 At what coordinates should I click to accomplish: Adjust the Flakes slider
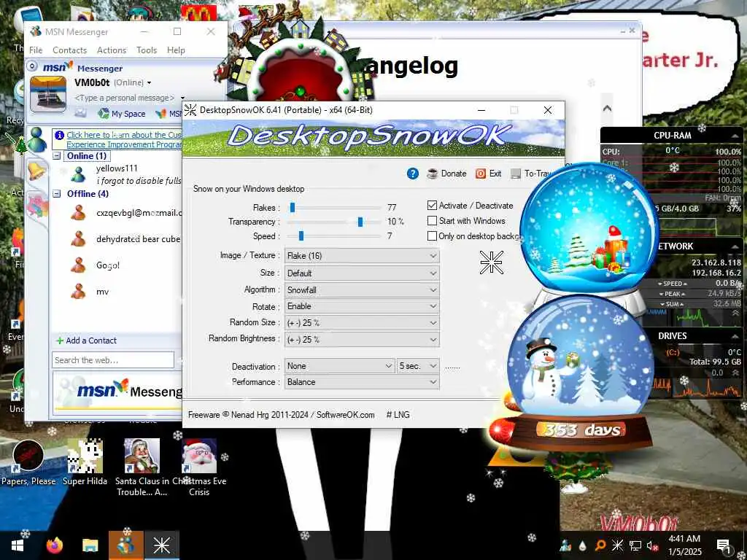point(293,207)
